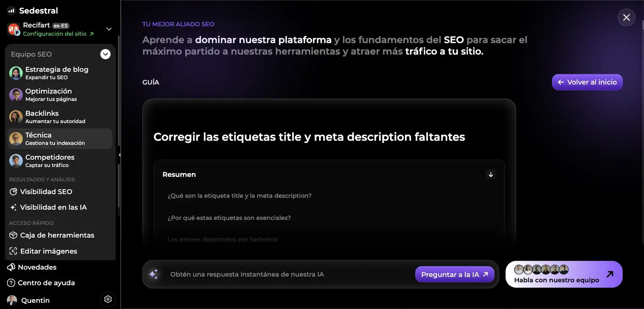Click the Visibilidad SEO pie chart icon
The image size is (644, 309).
coord(13,192)
